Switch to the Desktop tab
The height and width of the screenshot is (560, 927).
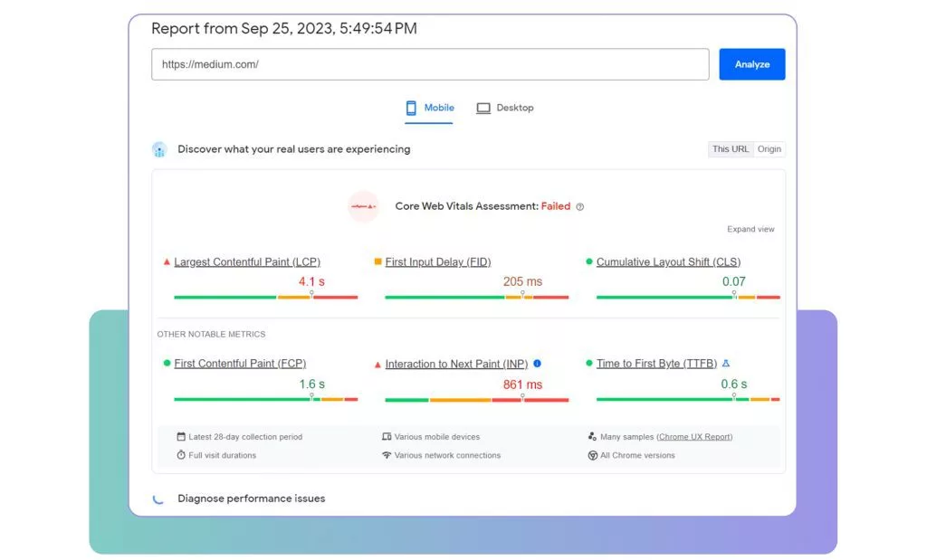point(505,108)
